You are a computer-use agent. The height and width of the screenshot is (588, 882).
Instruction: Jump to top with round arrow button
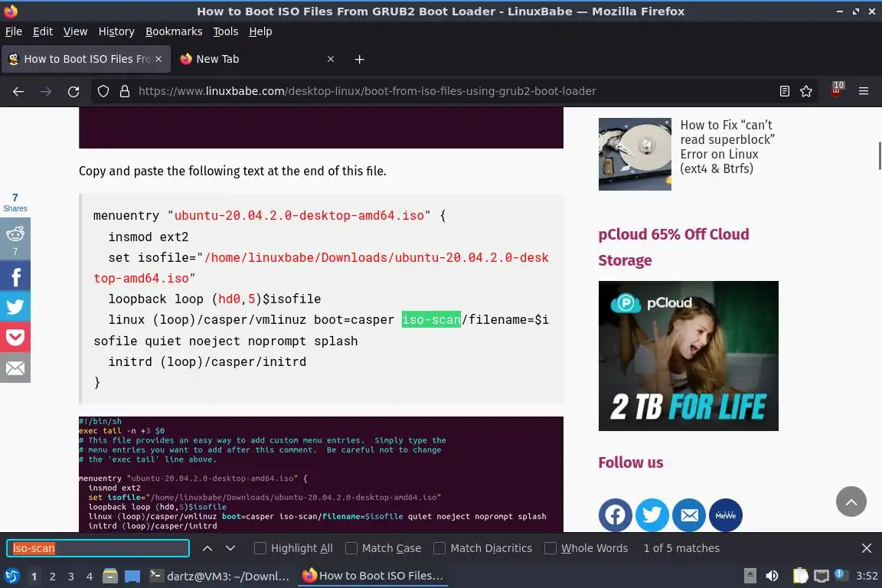[851, 501]
